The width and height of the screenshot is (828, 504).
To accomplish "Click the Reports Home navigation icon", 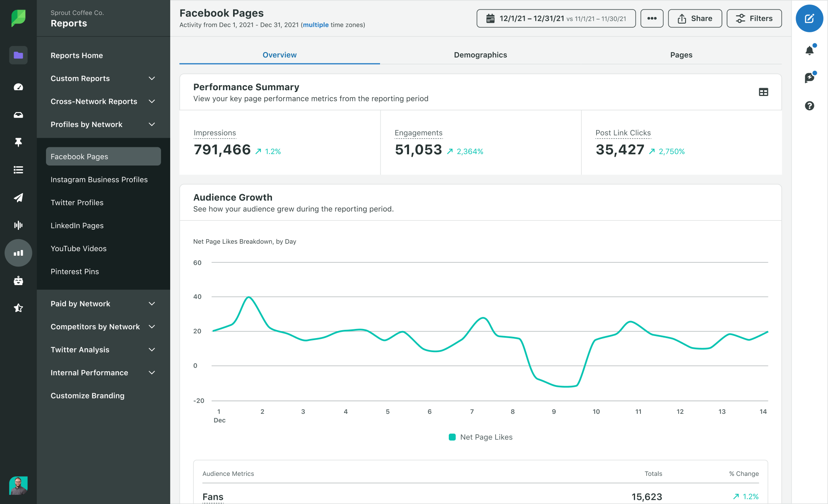I will point(18,55).
